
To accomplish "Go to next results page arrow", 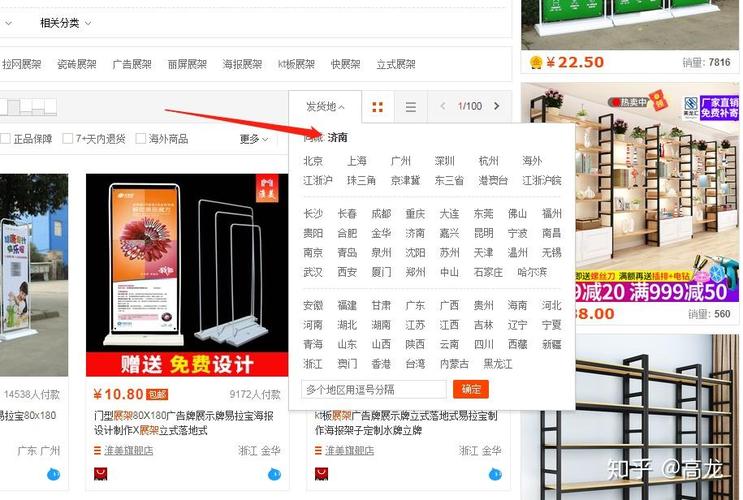I will click(497, 106).
